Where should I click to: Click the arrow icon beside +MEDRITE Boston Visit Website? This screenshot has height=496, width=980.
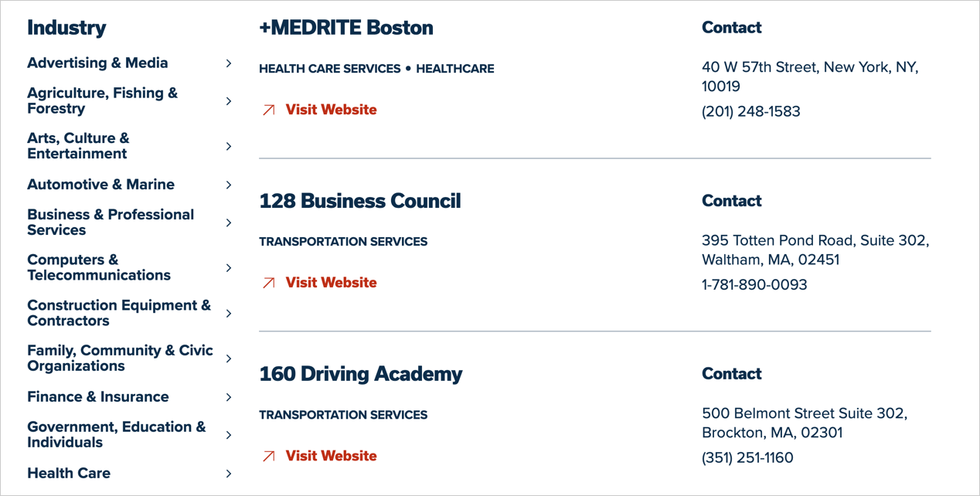click(x=269, y=110)
